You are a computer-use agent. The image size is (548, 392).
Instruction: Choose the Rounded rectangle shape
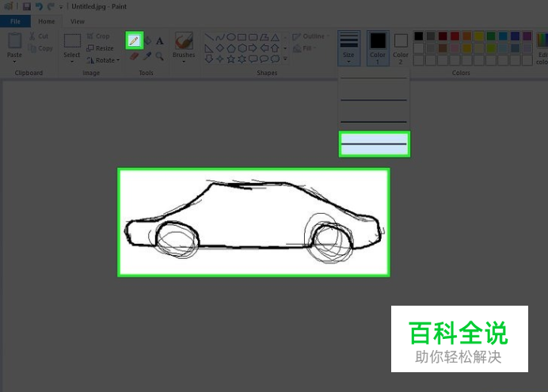point(253,37)
